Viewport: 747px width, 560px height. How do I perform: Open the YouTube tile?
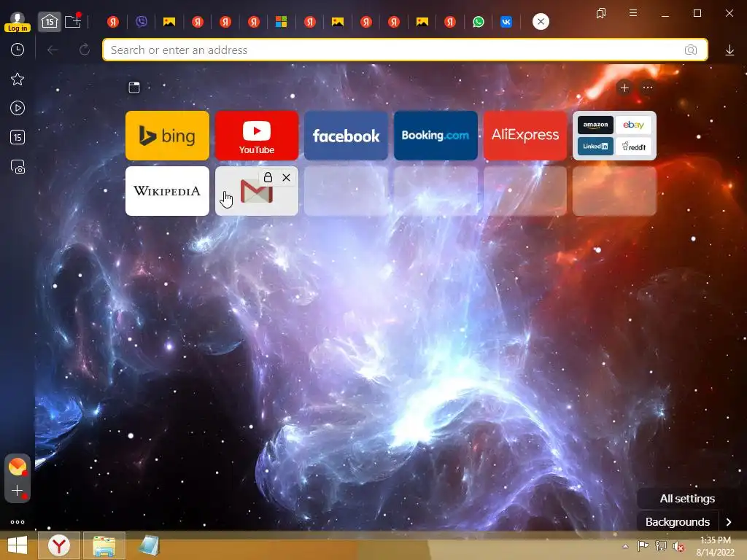coord(257,136)
